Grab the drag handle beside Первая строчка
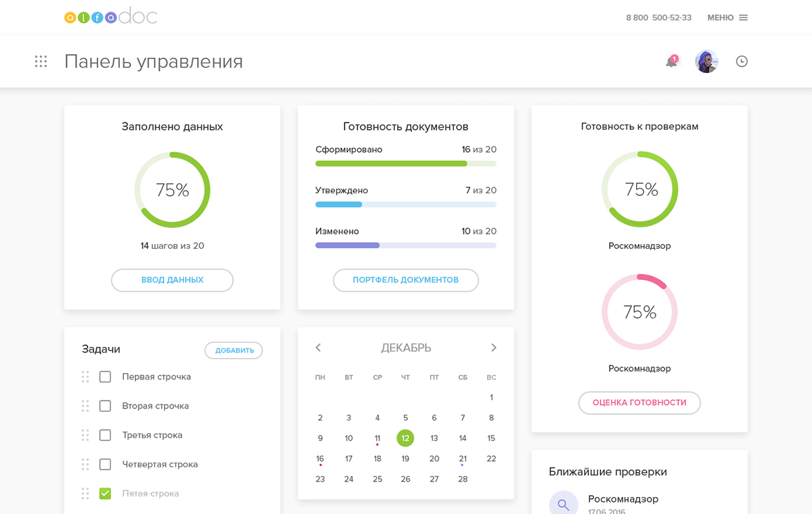812x514 pixels. pos(85,377)
